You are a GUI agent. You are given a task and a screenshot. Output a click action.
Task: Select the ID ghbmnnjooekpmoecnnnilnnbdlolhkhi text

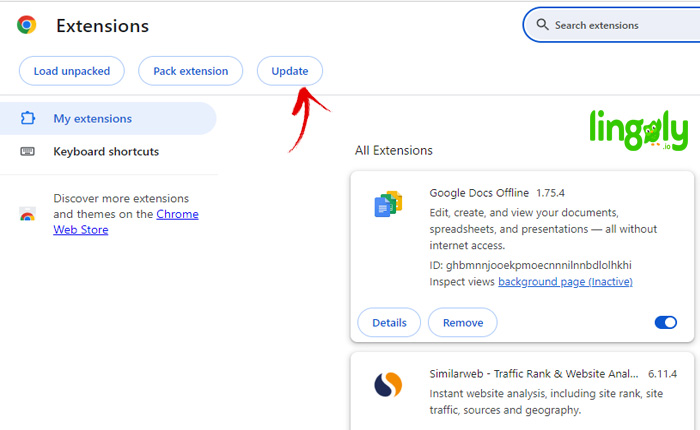[x=530, y=265]
